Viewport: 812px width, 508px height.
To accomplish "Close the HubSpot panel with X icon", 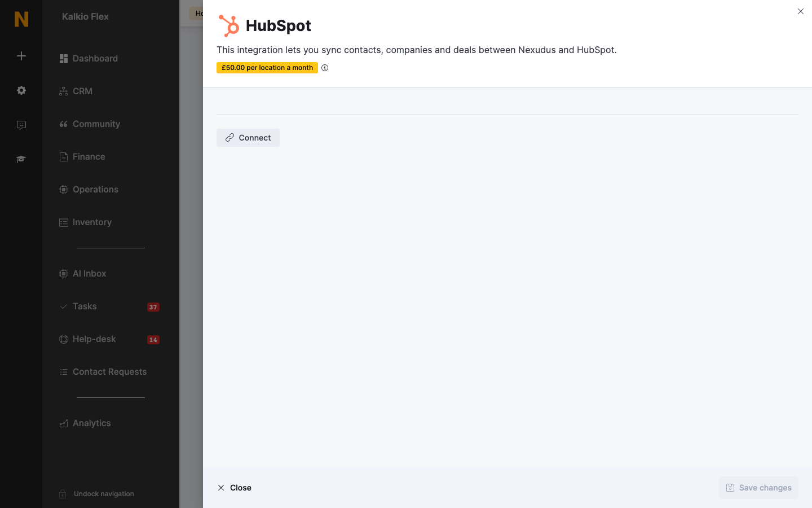I will point(801,11).
